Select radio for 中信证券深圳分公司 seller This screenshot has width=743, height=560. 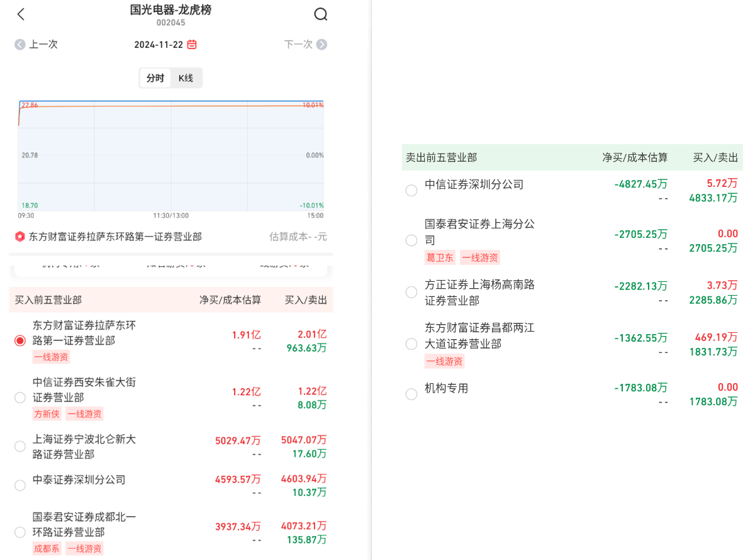[411, 191]
